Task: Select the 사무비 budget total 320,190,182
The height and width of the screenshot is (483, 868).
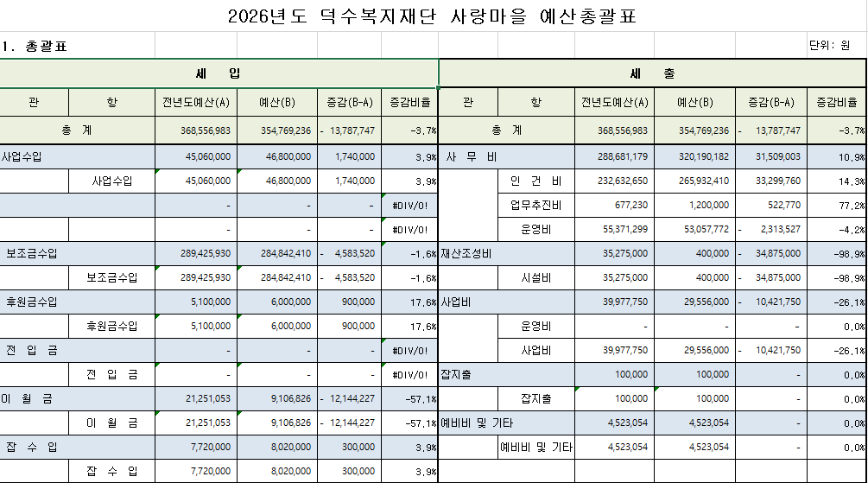Action: tap(694, 157)
